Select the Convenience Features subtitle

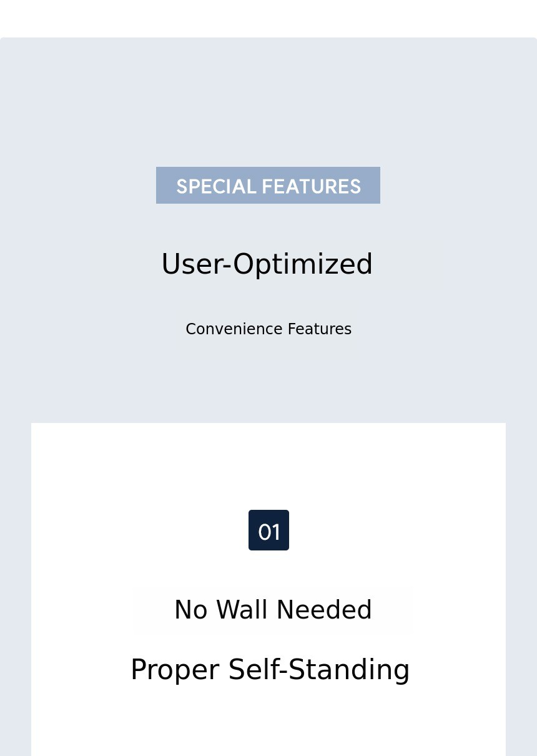click(x=268, y=329)
